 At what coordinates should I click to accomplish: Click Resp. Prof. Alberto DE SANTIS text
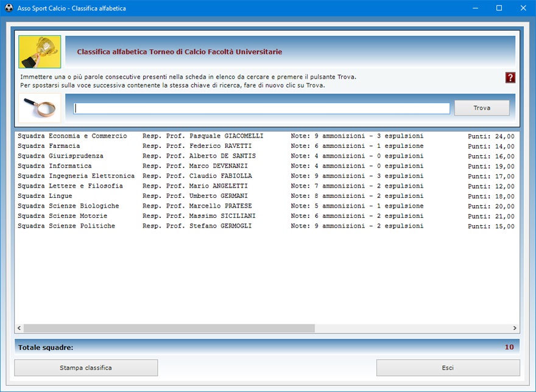point(199,156)
